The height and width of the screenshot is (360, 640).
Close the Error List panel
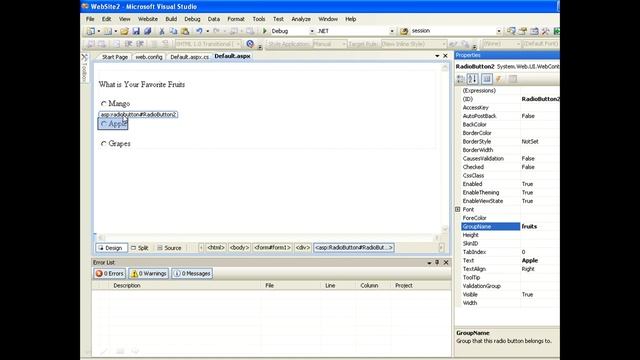[446, 262]
